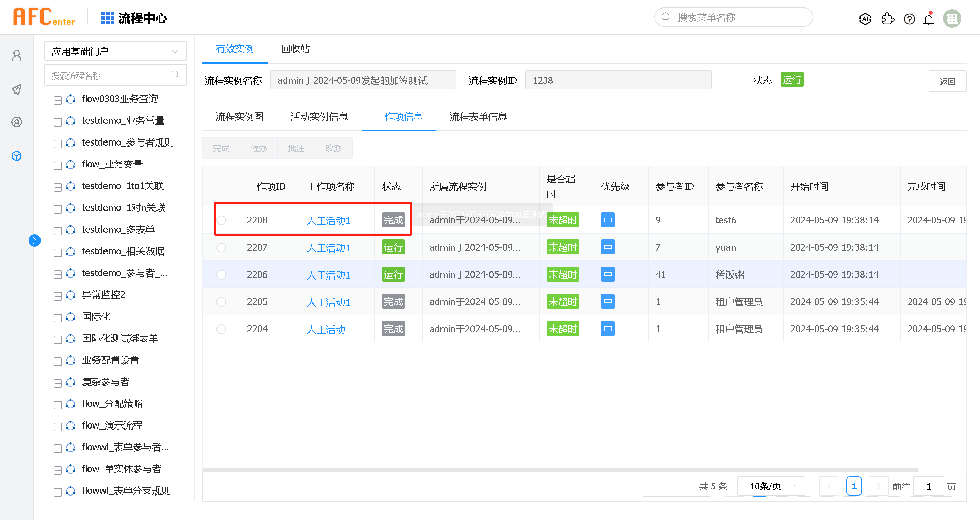Open the plugin puzzle-piece icon
The width and height of the screenshot is (980, 520).
click(887, 19)
